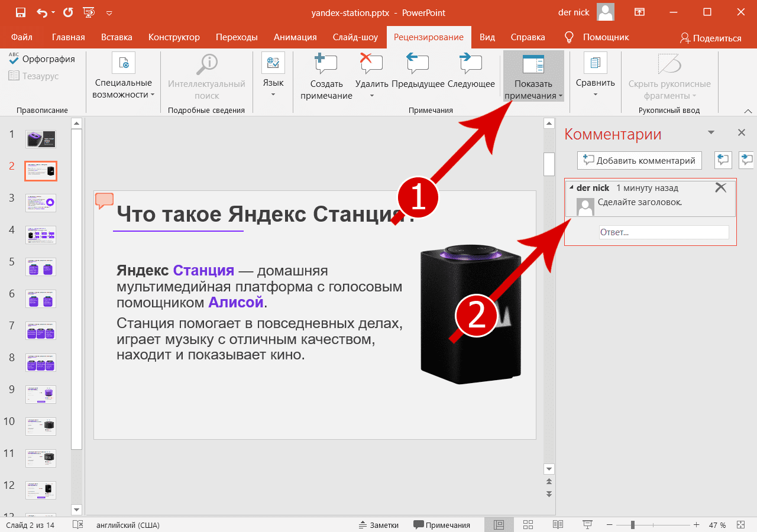
Task: Click the comment text Сделайте заголовок.
Action: click(640, 202)
